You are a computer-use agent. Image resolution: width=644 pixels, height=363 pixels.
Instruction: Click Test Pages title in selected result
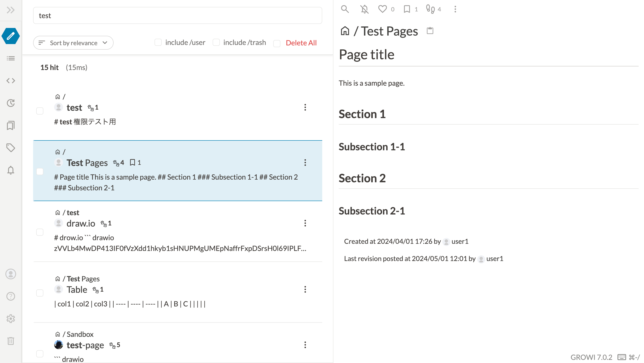click(x=87, y=163)
